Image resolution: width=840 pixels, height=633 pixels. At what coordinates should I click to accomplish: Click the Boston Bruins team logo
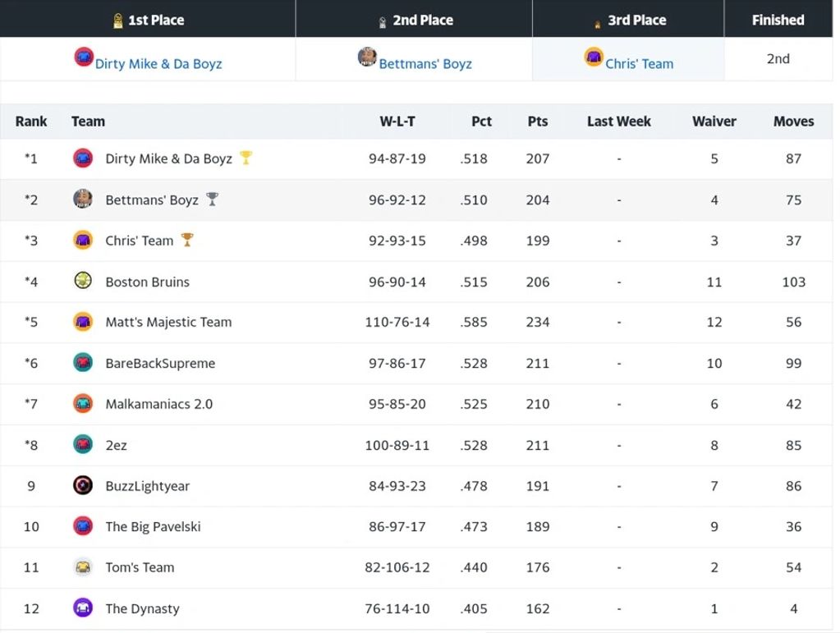pos(82,281)
